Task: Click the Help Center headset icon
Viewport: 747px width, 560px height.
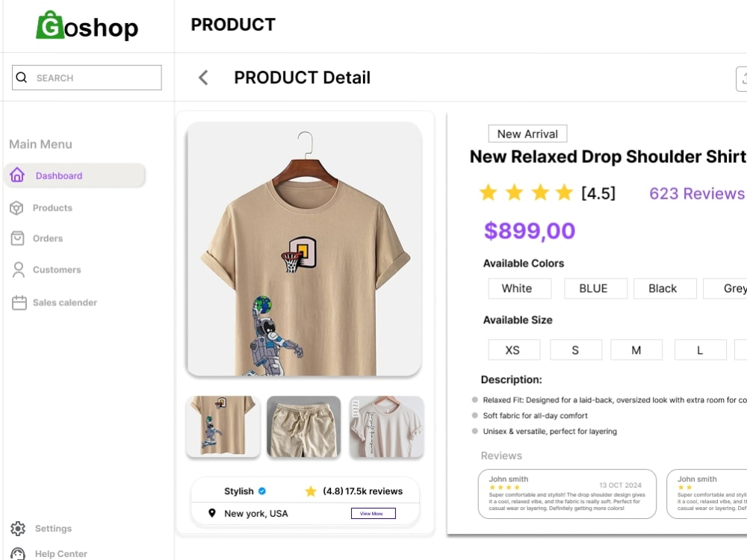Action: pos(18,553)
